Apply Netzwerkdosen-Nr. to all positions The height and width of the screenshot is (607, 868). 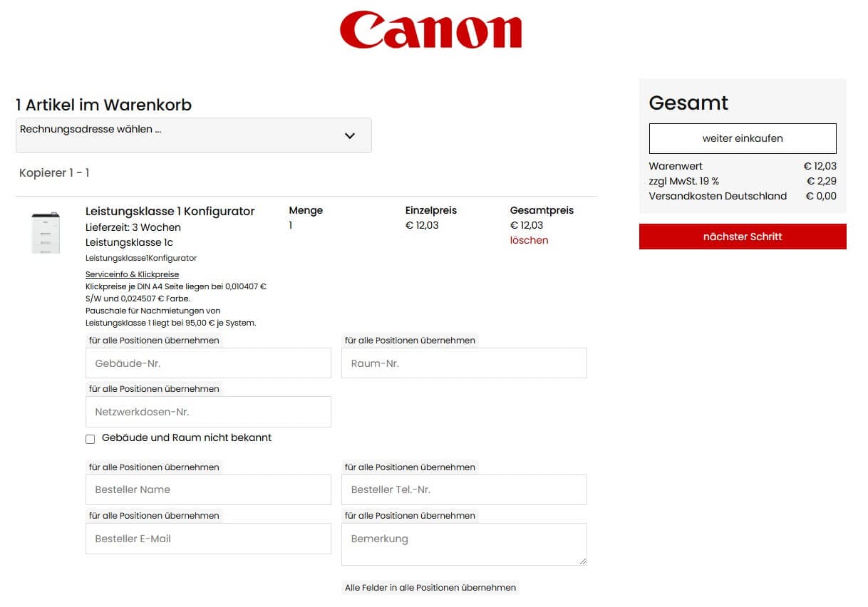click(154, 388)
